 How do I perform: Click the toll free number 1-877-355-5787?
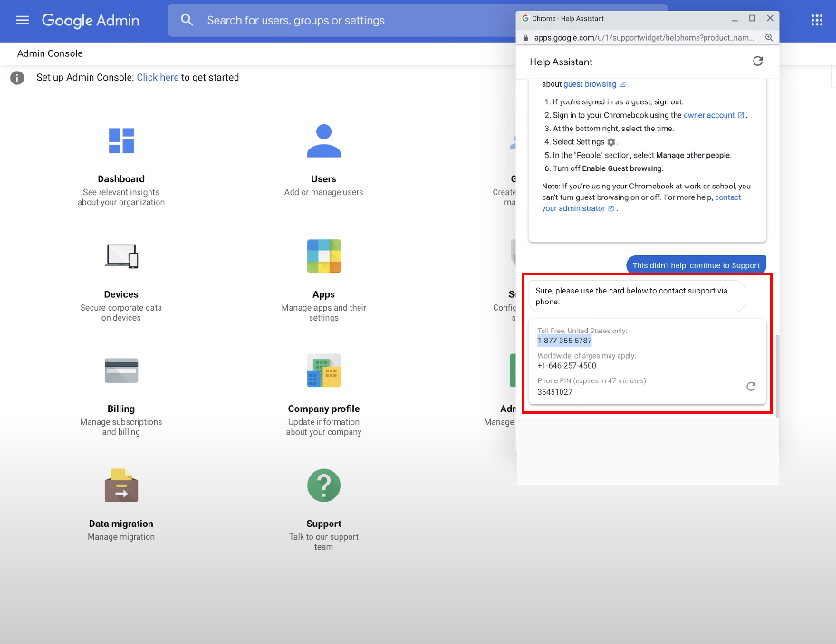coord(564,341)
